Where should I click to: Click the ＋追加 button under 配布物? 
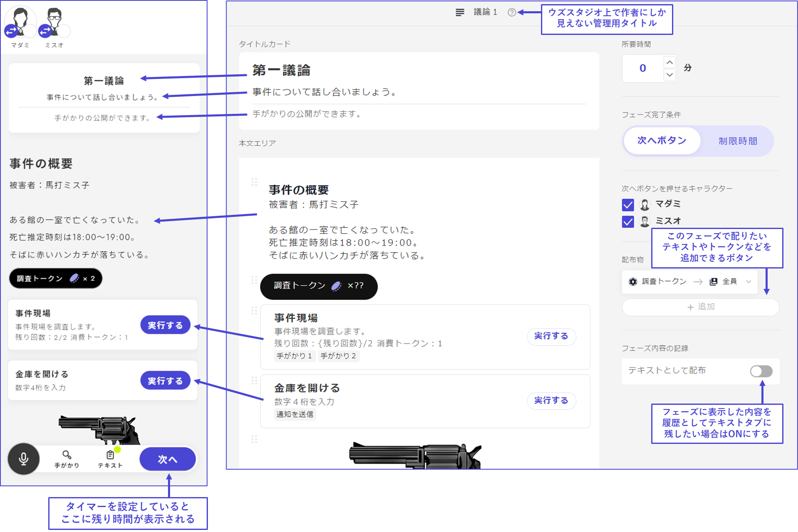(700, 307)
